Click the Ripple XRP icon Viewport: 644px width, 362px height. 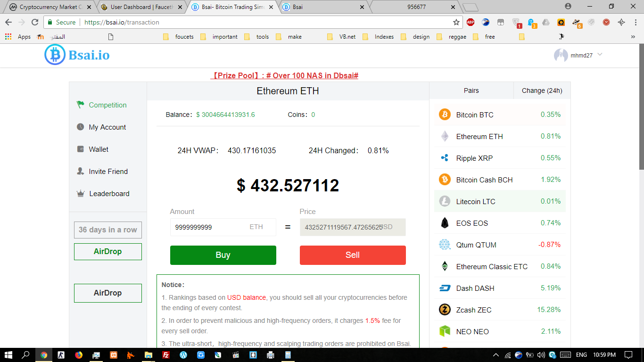(x=445, y=158)
